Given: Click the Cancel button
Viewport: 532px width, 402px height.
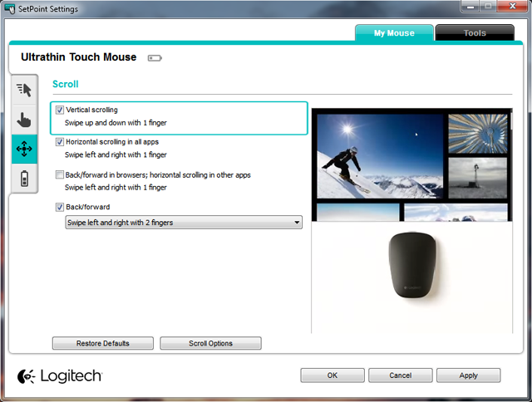Looking at the screenshot, I should pyautogui.click(x=401, y=375).
